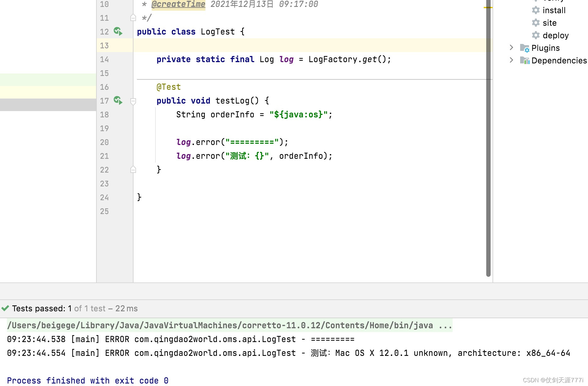588x386 pixels.
Task: Select the install Maven goal
Action: click(x=554, y=10)
